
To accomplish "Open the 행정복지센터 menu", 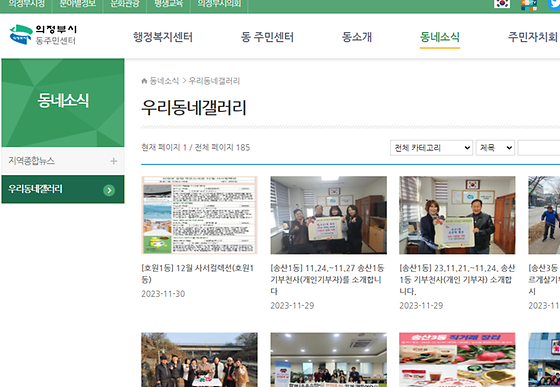I will (163, 37).
